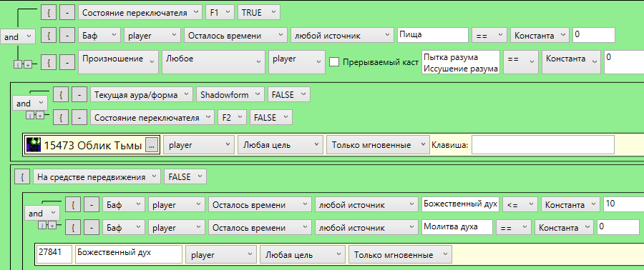The image size is (644, 270).
Task: Open the FALSE dropdown next to Shadowform
Action: 289,95
